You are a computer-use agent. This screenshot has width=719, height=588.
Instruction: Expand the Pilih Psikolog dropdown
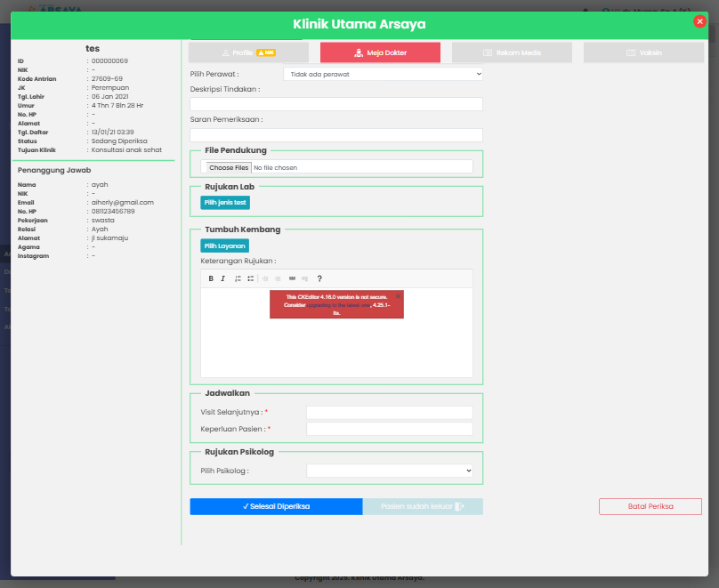point(389,471)
